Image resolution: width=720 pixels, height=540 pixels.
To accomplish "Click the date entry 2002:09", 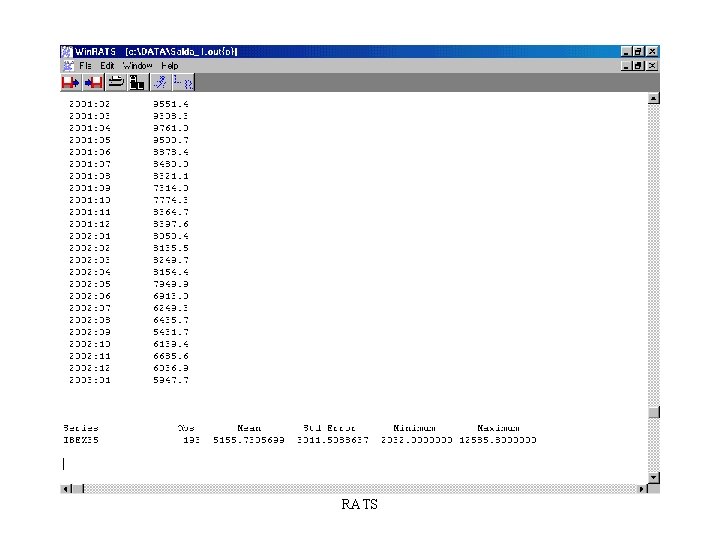I will pyautogui.click(x=90, y=332).
